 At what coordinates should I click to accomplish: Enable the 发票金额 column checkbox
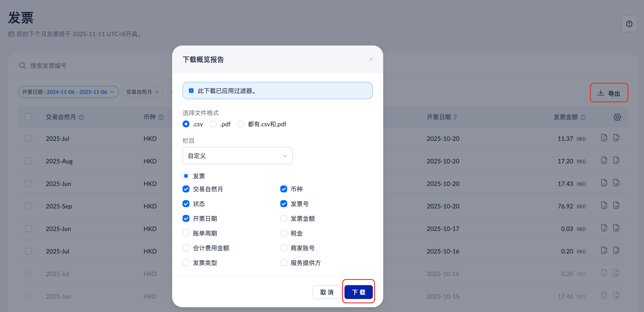pos(284,218)
